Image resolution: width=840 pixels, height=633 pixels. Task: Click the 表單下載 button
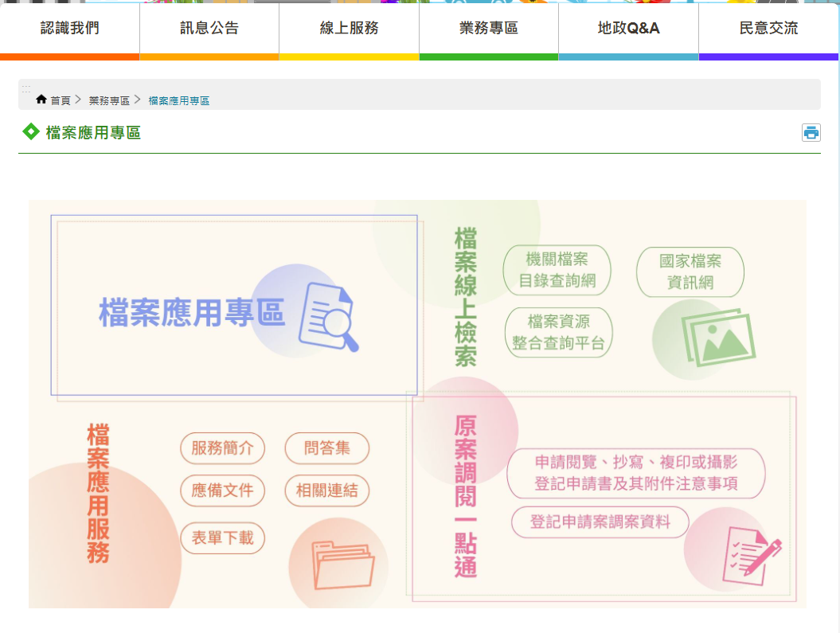tap(222, 538)
